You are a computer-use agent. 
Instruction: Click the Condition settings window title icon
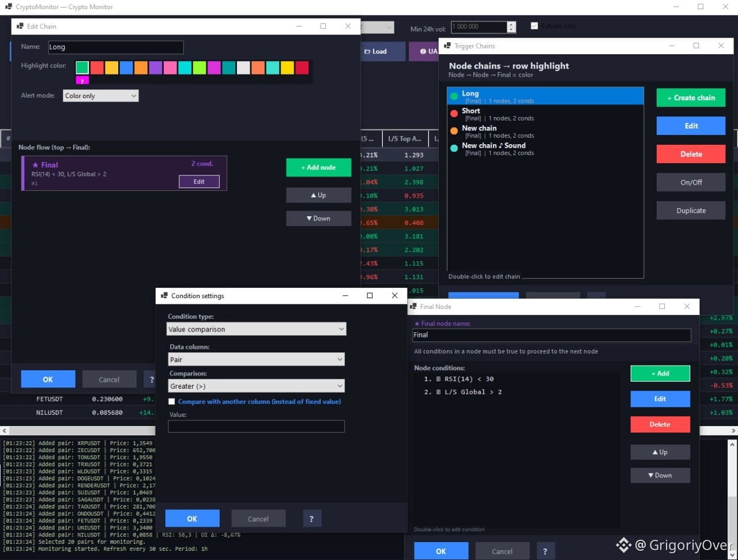pyautogui.click(x=164, y=295)
